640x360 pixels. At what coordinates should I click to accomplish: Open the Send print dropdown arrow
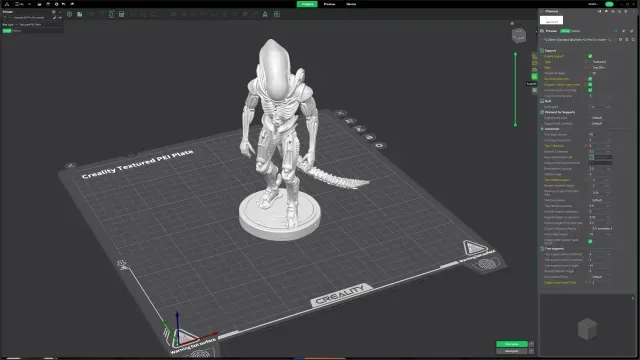point(531,351)
